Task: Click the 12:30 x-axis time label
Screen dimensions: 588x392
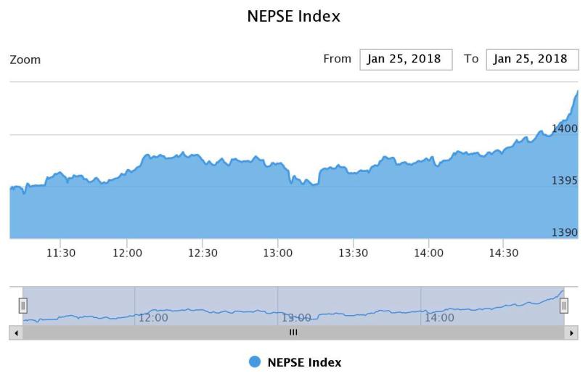Action: [x=203, y=253]
